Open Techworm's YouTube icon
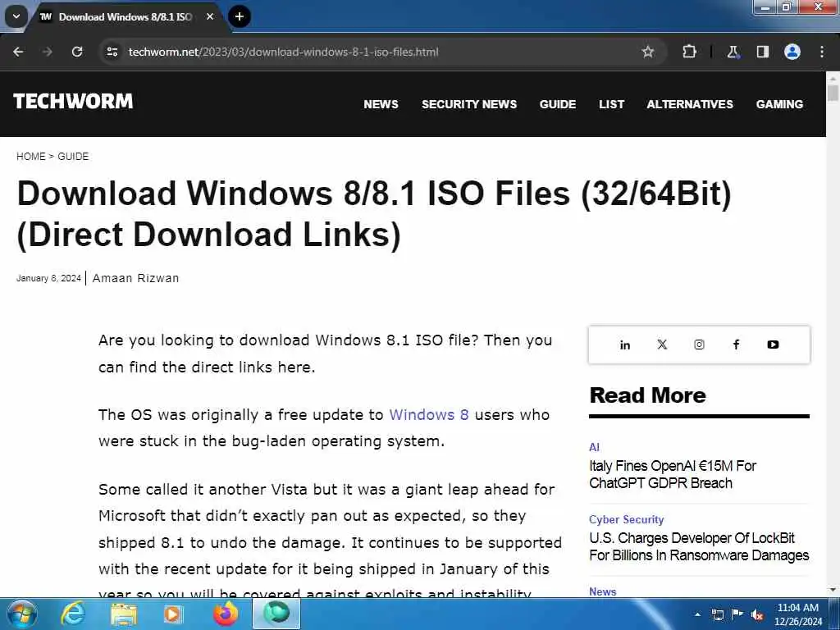This screenshot has height=630, width=840. coord(773,345)
